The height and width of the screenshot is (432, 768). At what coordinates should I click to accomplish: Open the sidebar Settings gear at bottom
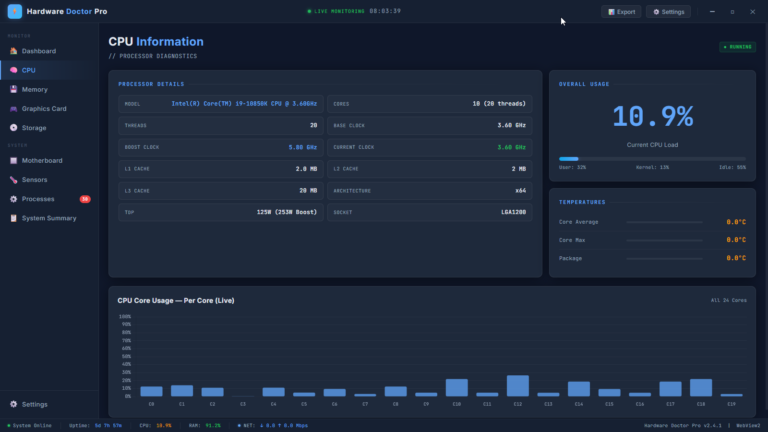click(13, 404)
